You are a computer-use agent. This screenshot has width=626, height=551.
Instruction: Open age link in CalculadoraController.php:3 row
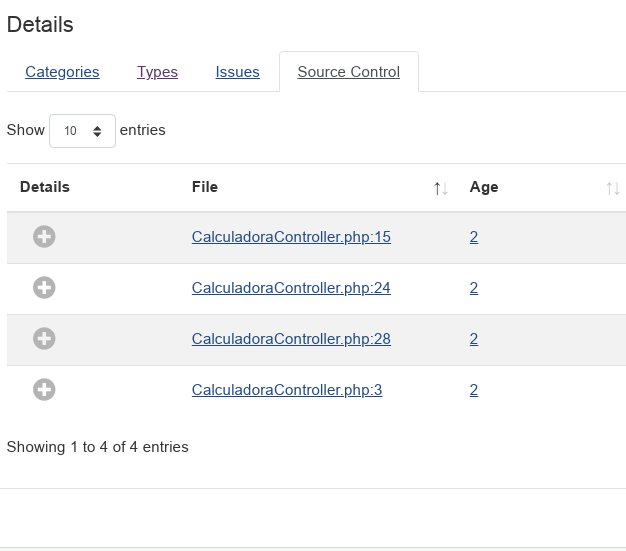(474, 390)
